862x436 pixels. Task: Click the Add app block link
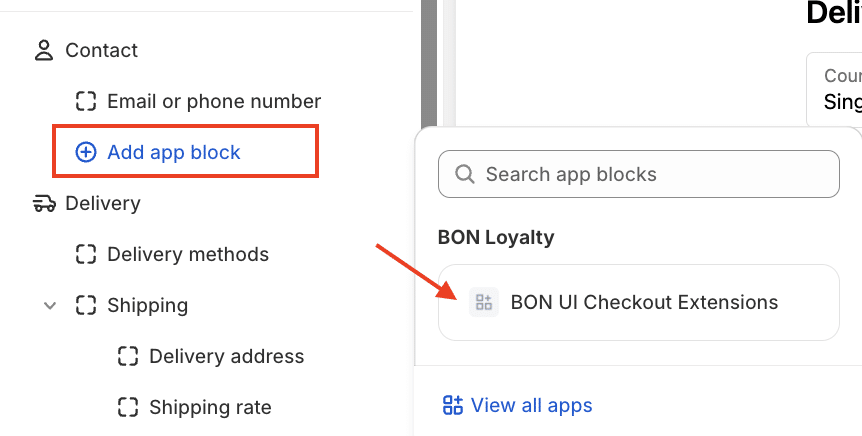[x=174, y=152]
